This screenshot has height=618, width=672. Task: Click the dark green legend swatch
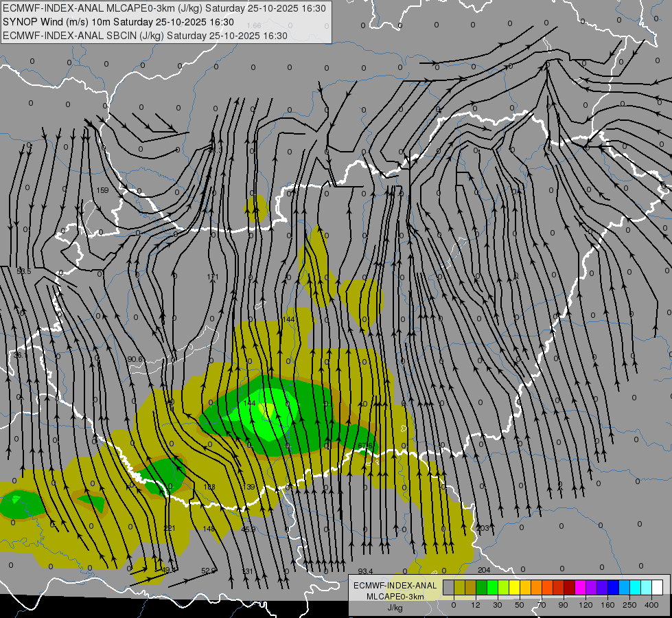click(x=482, y=587)
